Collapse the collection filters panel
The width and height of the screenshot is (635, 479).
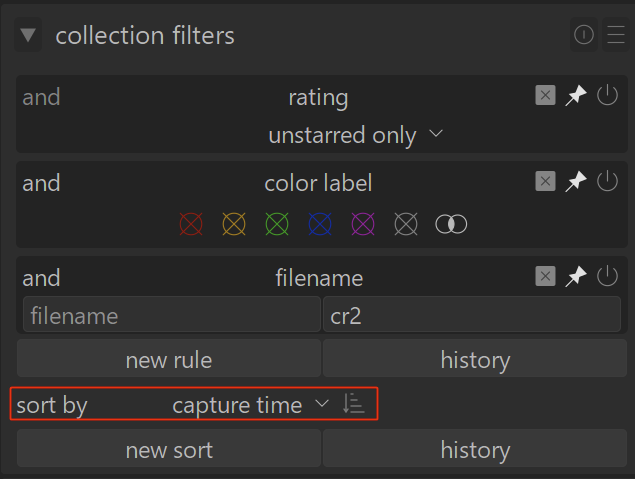click(29, 36)
